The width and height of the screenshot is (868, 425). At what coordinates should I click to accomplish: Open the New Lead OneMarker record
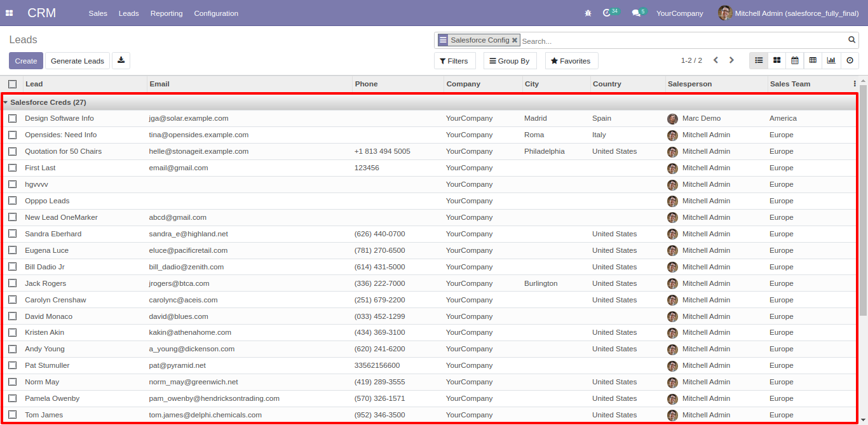(x=61, y=217)
